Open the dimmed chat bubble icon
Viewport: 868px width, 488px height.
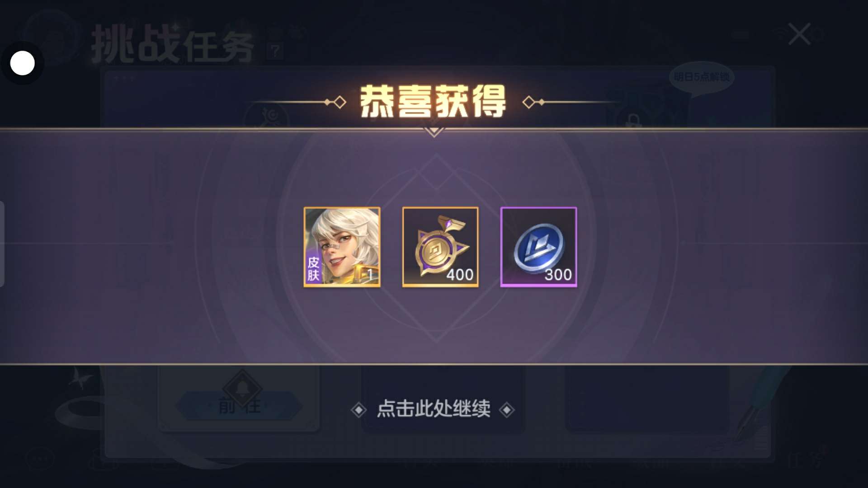pyautogui.click(x=40, y=459)
